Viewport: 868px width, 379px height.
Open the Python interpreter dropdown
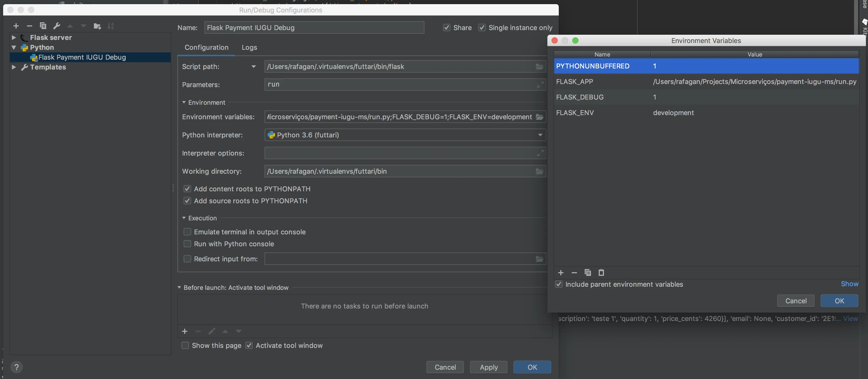click(540, 135)
